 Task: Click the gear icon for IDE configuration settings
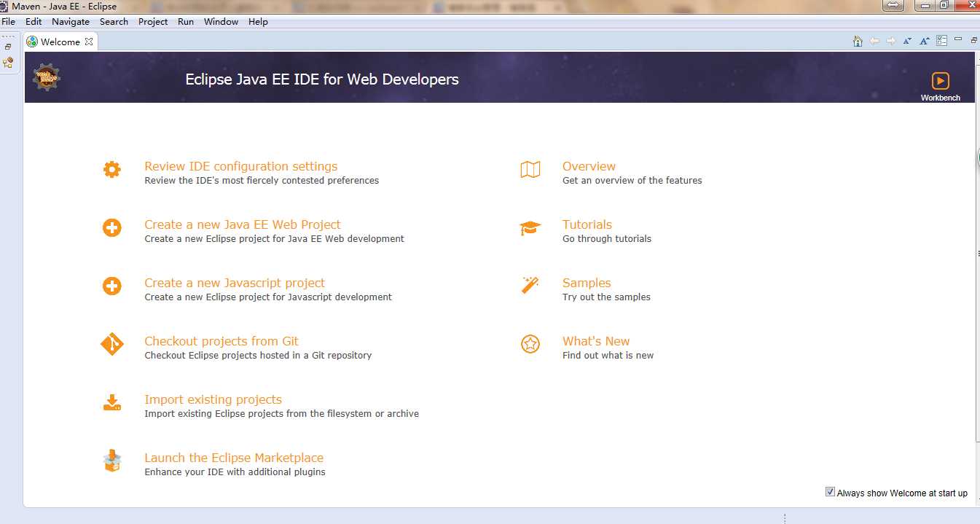(111, 170)
